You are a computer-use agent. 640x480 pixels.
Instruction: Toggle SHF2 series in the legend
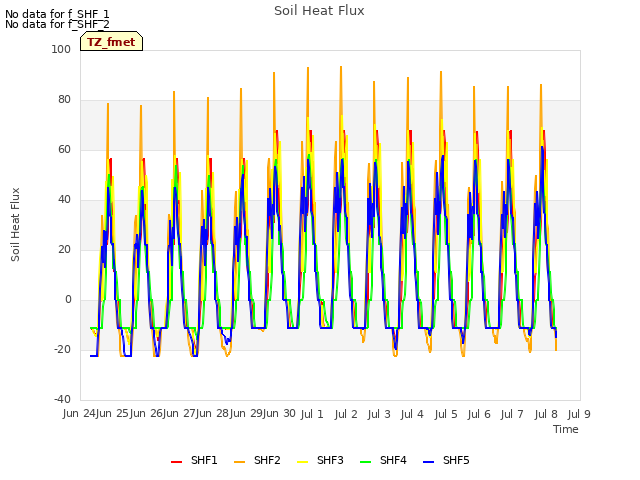coord(257,460)
